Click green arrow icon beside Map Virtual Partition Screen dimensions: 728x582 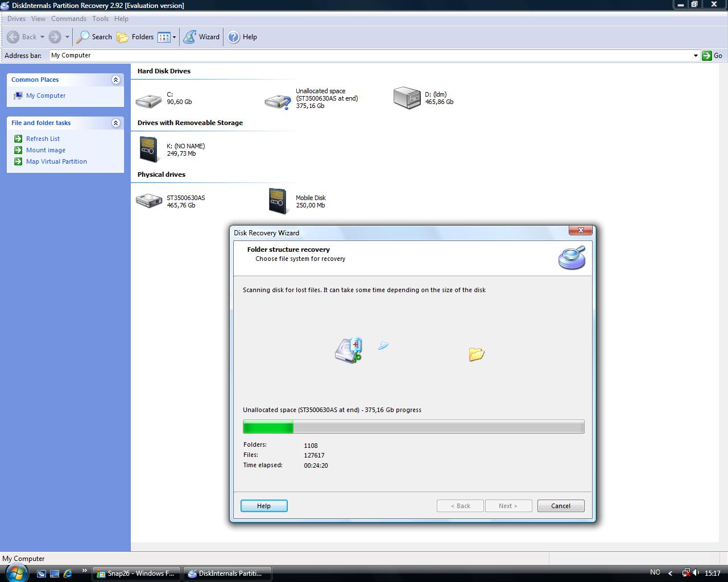pyautogui.click(x=18, y=161)
